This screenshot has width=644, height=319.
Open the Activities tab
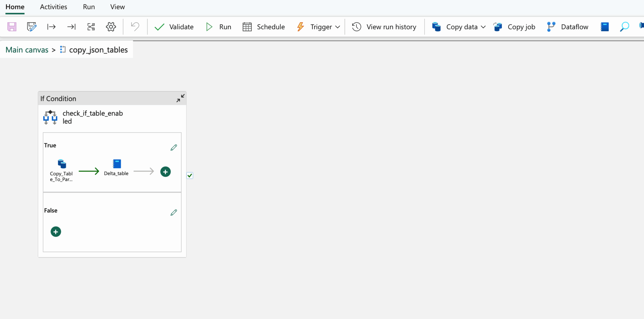coord(53,7)
